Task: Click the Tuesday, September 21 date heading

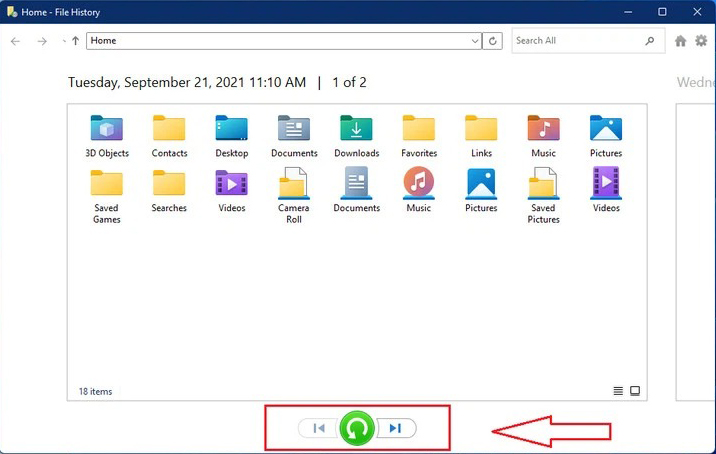Action: tap(187, 83)
